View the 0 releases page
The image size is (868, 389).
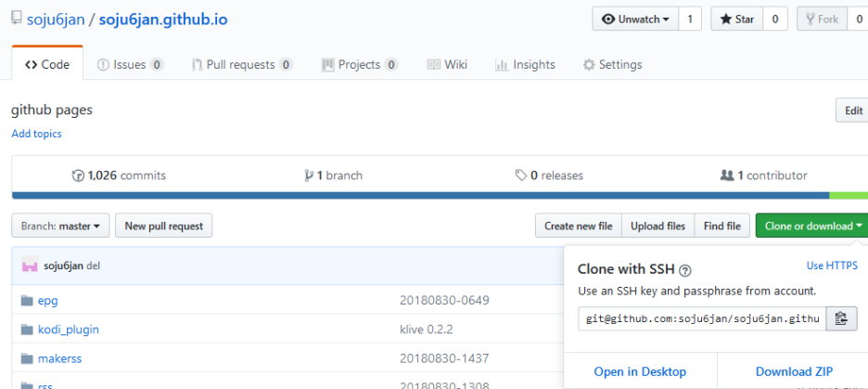(x=549, y=175)
